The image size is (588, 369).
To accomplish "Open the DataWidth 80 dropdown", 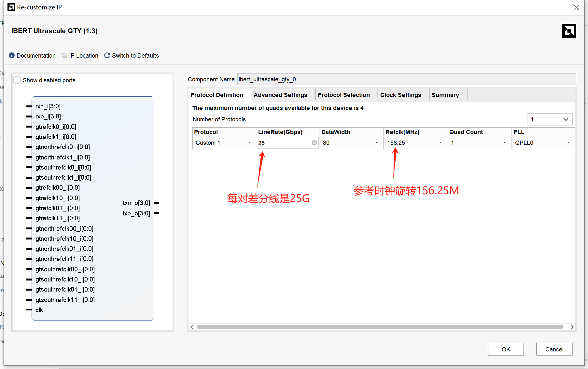I will (351, 143).
